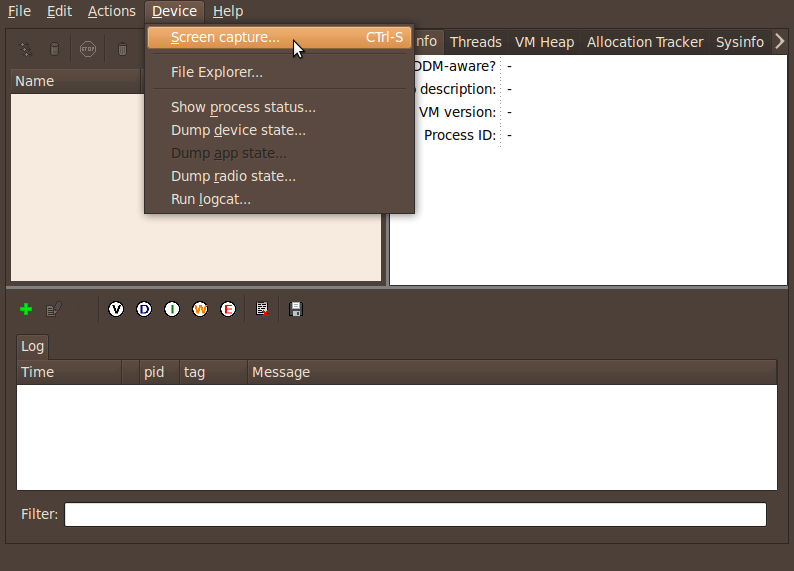Add a new log filter with green plus

26,309
